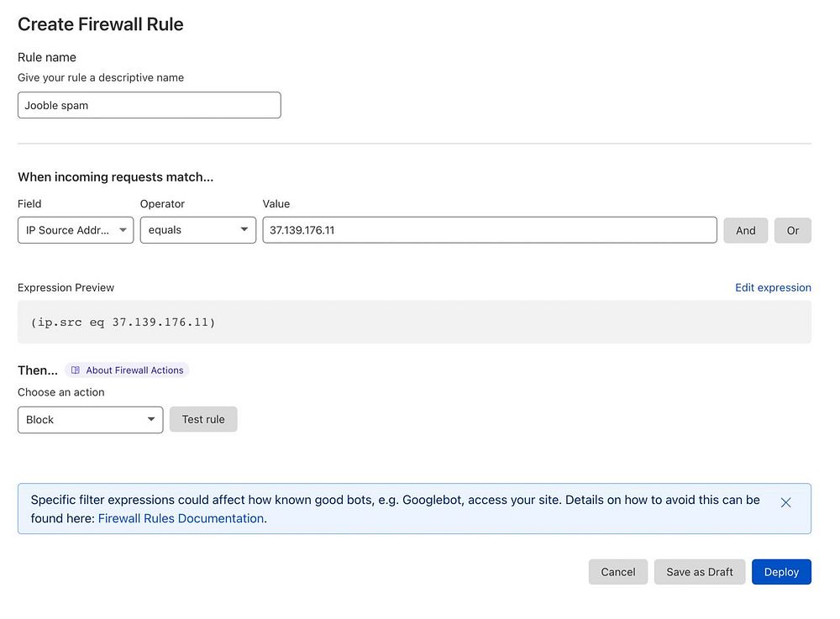
Task: Focus the Rule name field containing Jooble spam
Action: 149,105
